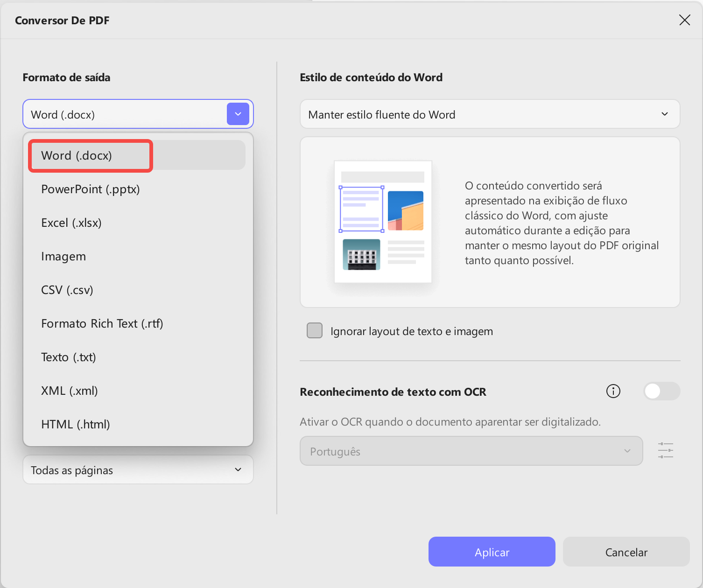Open the Português OCR language dropdown
The image size is (703, 588).
[x=471, y=451]
